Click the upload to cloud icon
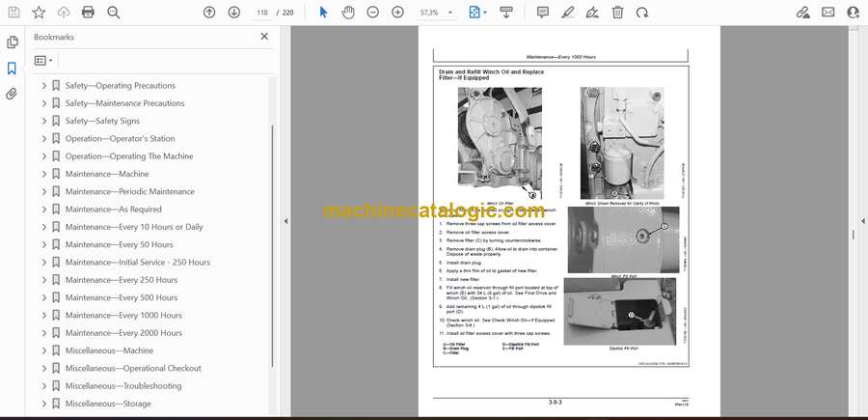Image resolution: width=868 pixels, height=420 pixels. [64, 13]
